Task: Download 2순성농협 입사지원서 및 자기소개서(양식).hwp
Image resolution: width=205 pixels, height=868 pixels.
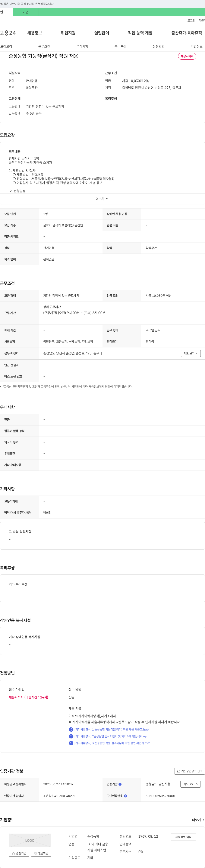Action: pos(111,736)
